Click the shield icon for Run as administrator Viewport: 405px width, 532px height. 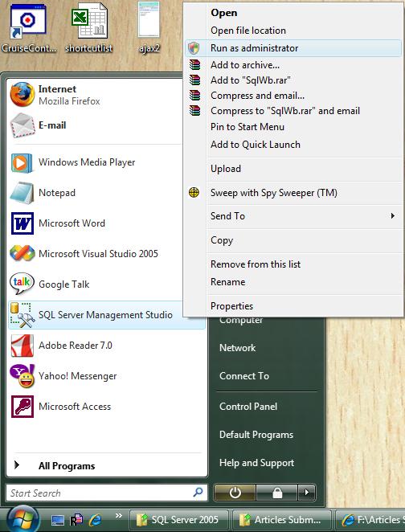pos(194,48)
